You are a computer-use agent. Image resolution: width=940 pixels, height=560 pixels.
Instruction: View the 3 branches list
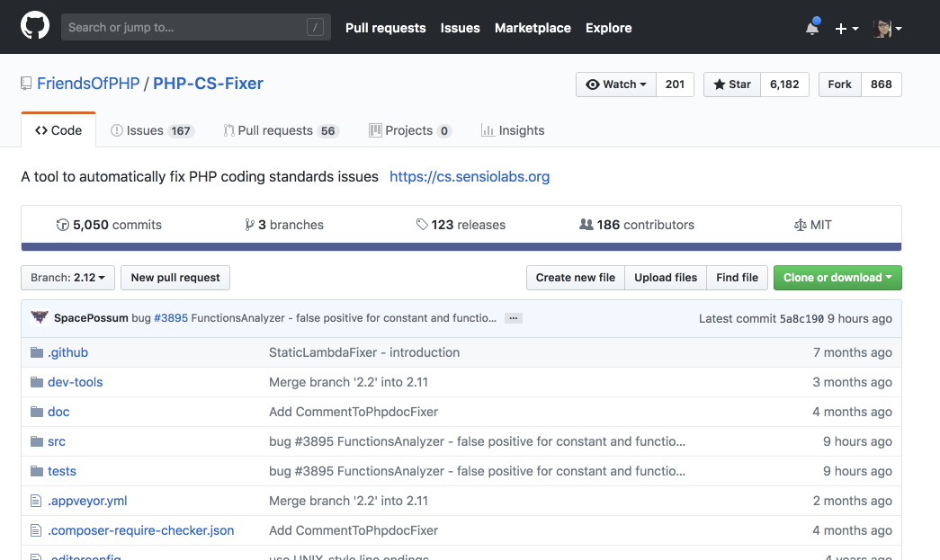[284, 225]
